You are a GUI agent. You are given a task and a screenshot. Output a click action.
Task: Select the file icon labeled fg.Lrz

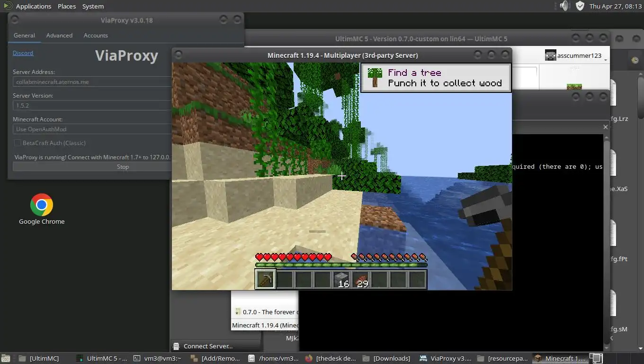coord(613,93)
